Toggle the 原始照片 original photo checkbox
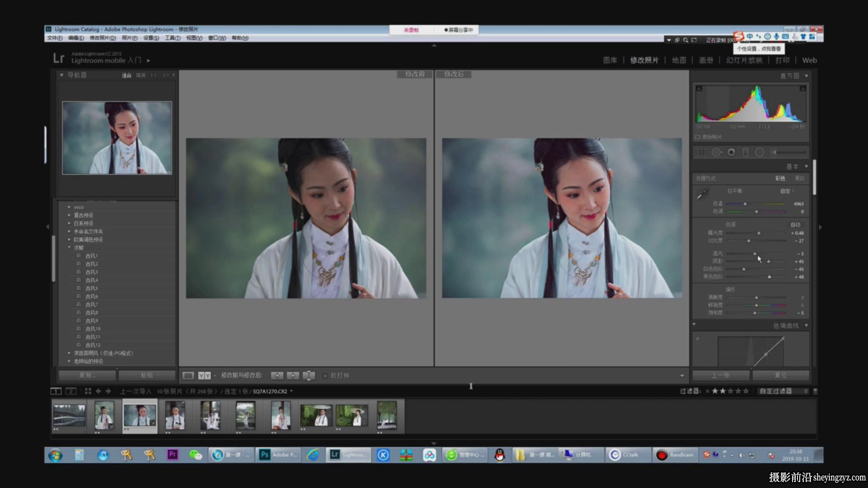 click(698, 137)
